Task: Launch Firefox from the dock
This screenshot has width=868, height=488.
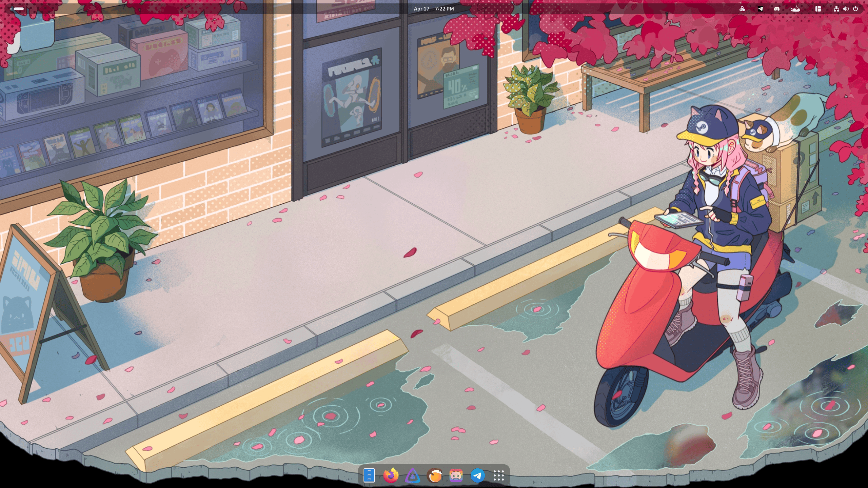Action: pyautogui.click(x=391, y=475)
